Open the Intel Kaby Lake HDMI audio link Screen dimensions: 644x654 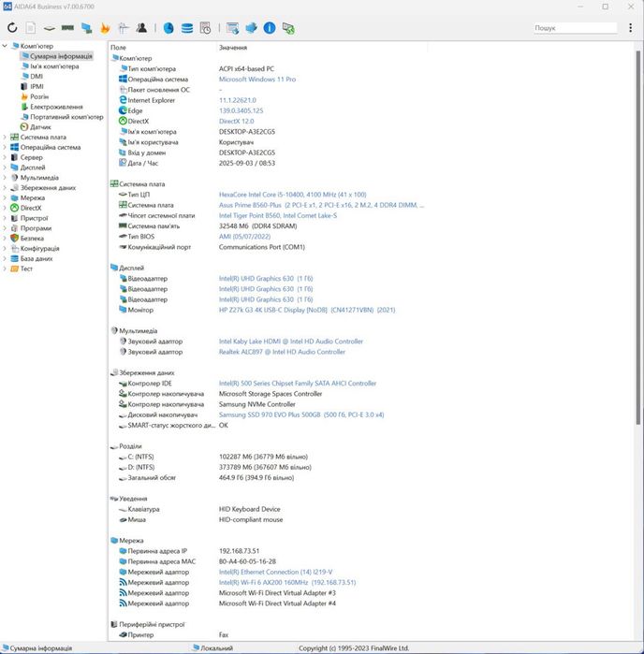[291, 342]
